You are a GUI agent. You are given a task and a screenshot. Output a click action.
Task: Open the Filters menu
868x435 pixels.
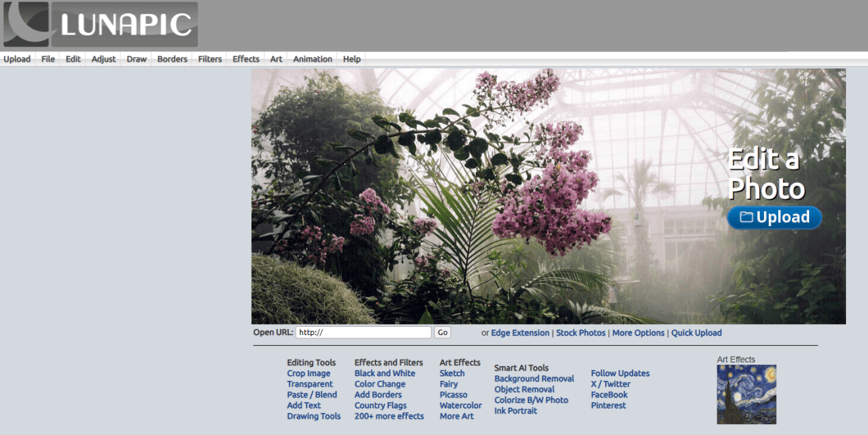click(x=209, y=59)
